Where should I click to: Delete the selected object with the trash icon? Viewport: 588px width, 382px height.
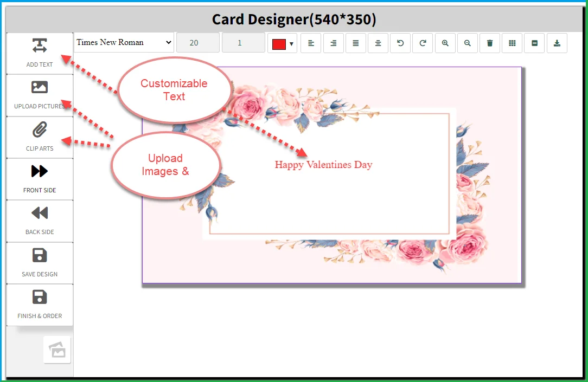[x=490, y=43]
